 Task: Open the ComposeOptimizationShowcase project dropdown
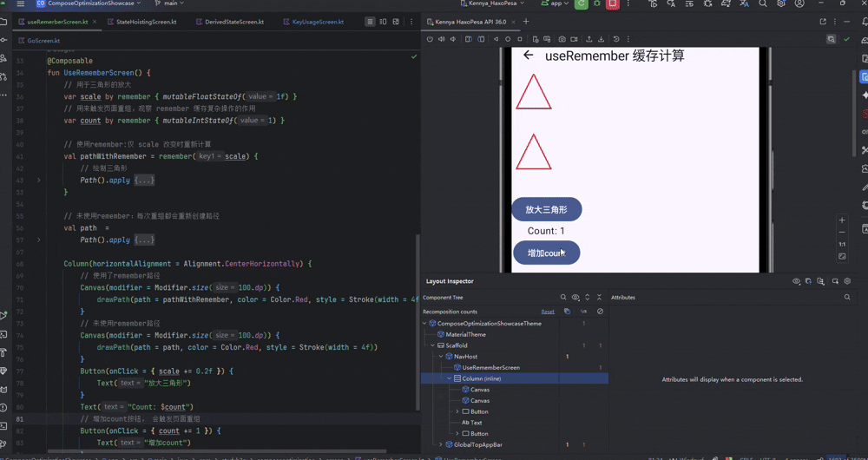(x=89, y=3)
